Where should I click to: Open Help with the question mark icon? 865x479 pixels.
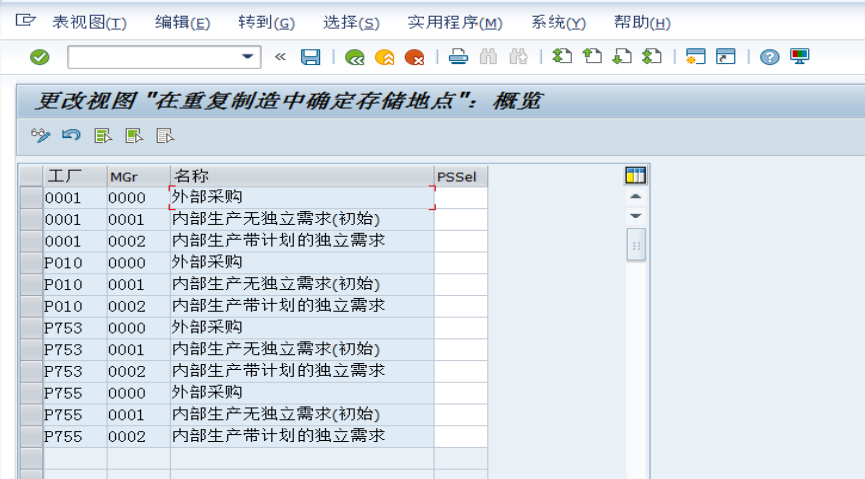770,56
